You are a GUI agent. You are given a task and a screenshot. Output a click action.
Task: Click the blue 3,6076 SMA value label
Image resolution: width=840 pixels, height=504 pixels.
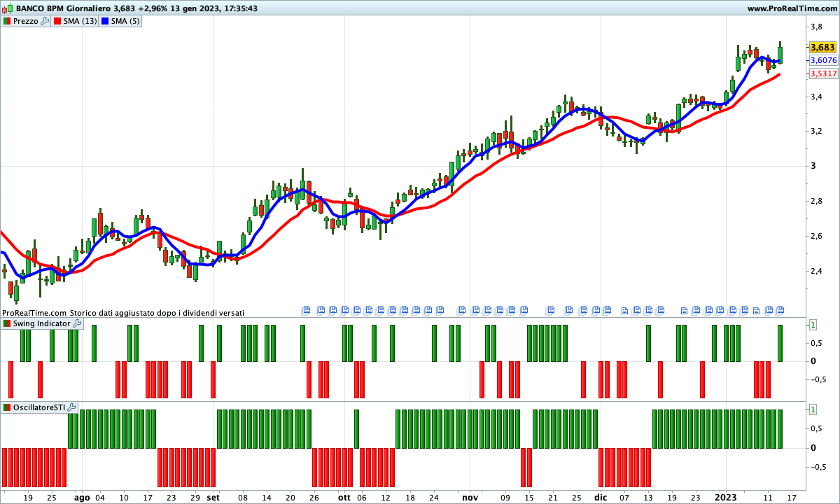[x=823, y=61]
